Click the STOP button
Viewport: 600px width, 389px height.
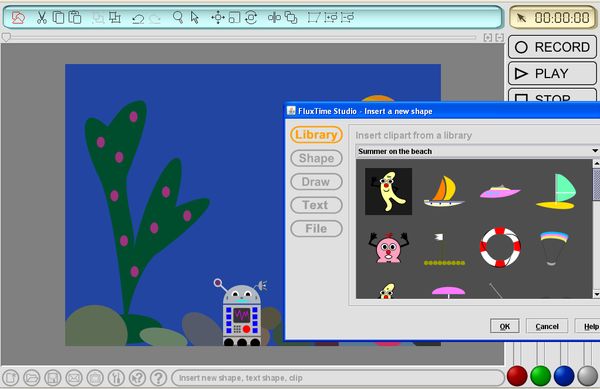pos(552,96)
